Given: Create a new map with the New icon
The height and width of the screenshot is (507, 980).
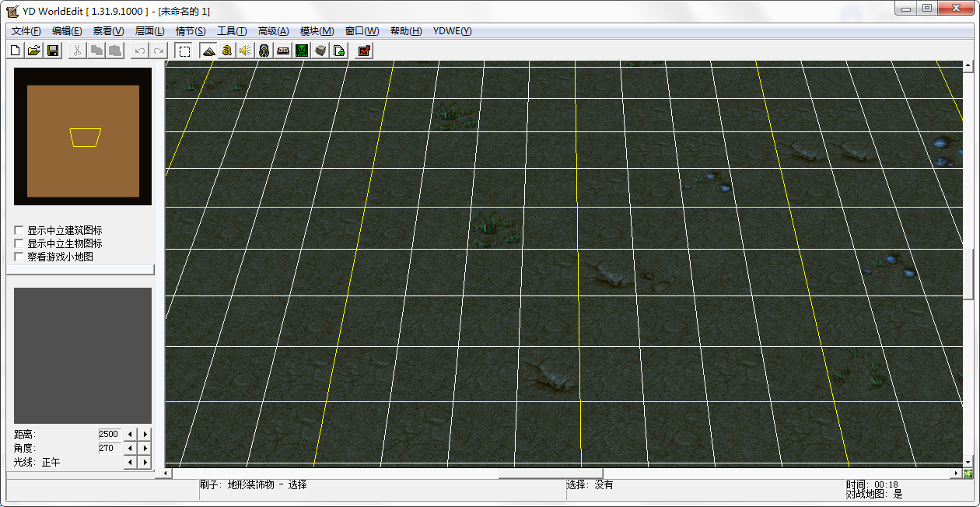Looking at the screenshot, I should point(15,51).
